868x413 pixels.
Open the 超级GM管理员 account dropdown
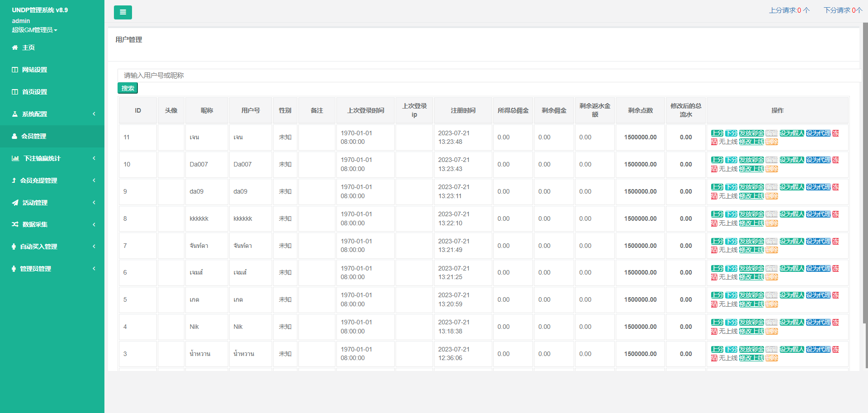click(x=34, y=30)
